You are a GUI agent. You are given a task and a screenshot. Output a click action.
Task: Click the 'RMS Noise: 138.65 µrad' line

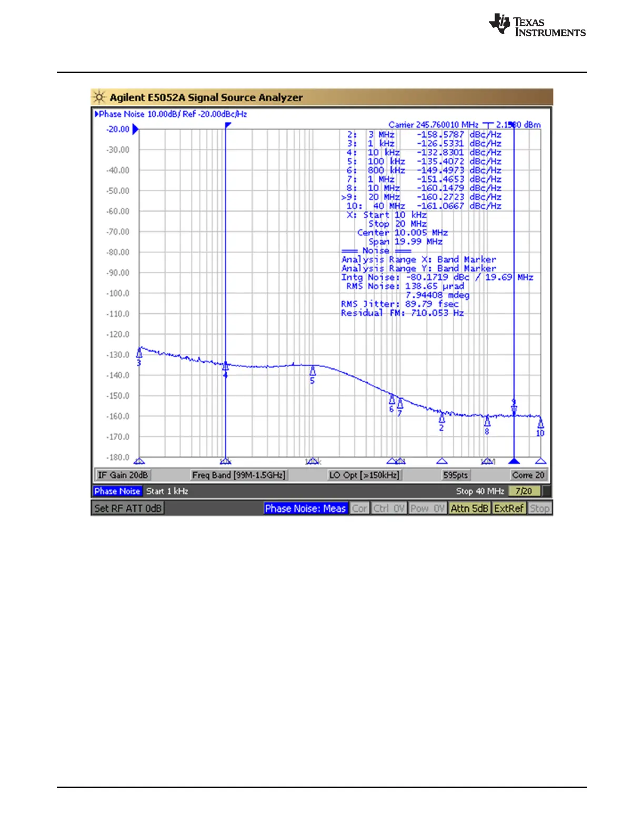click(405, 286)
